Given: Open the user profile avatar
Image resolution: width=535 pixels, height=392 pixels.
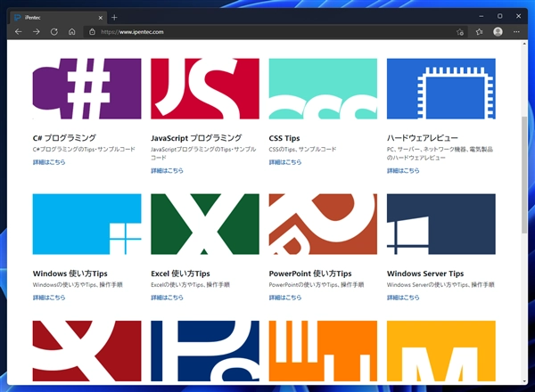Looking at the screenshot, I should click(x=498, y=32).
